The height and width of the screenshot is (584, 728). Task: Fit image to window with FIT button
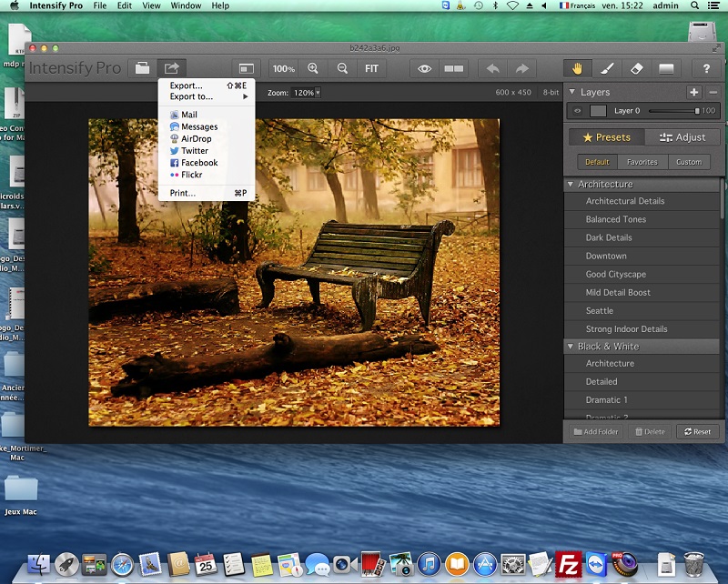(x=371, y=69)
